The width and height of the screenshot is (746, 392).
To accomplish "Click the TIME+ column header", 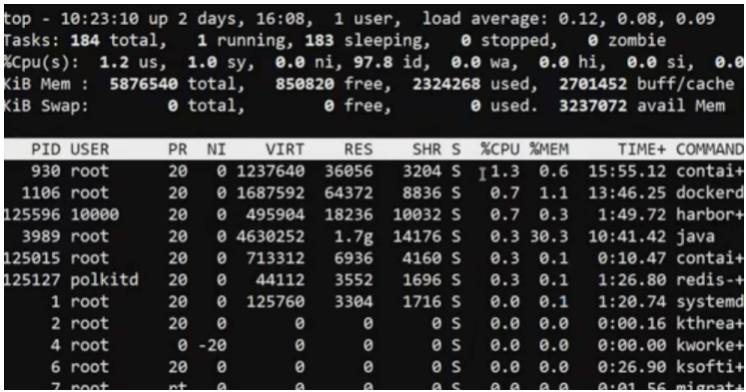I will point(642,149).
